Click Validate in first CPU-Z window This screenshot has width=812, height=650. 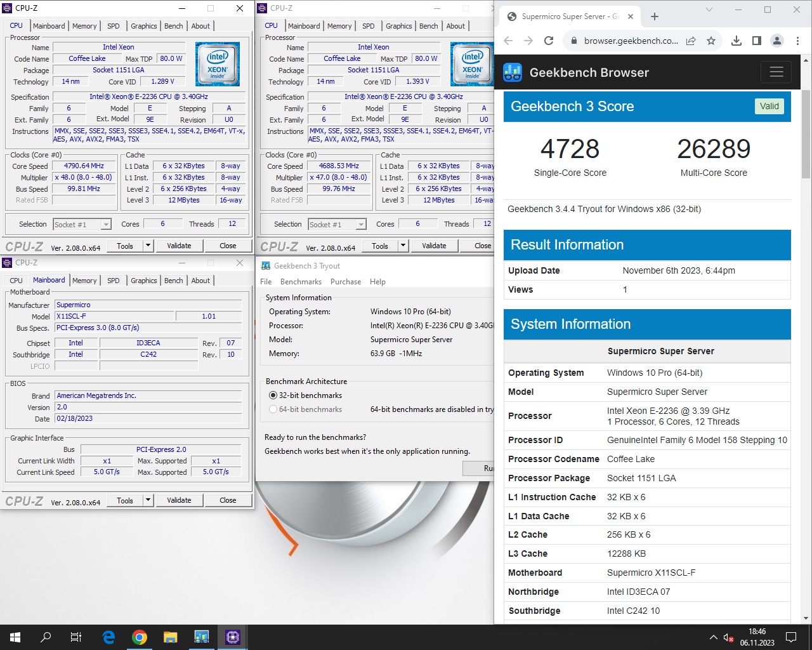tap(179, 246)
